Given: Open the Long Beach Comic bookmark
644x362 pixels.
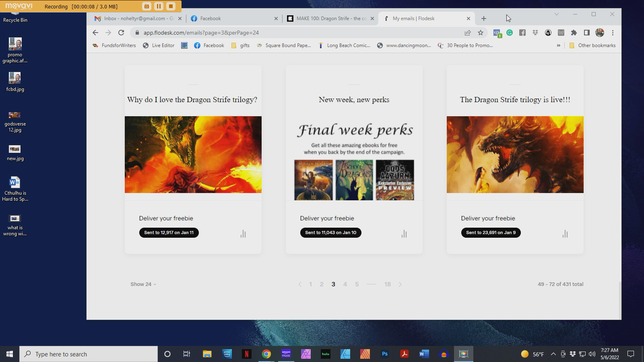Looking at the screenshot, I should (344, 45).
